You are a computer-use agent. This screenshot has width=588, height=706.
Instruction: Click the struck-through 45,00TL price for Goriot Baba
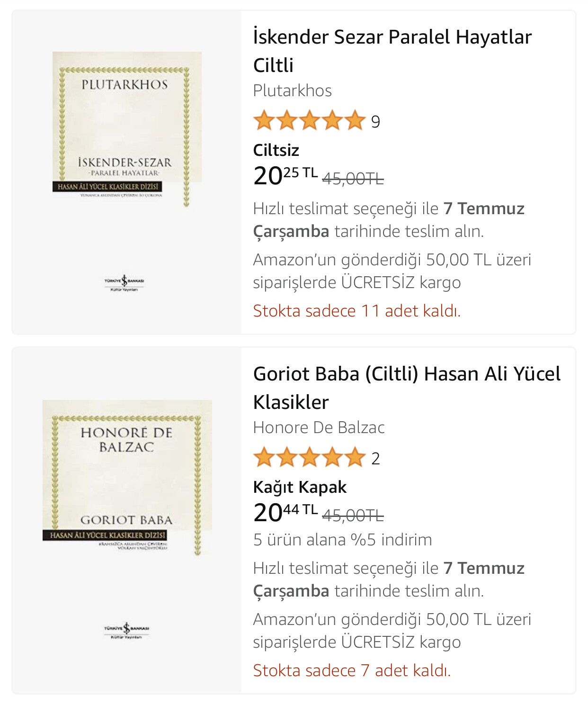(353, 516)
